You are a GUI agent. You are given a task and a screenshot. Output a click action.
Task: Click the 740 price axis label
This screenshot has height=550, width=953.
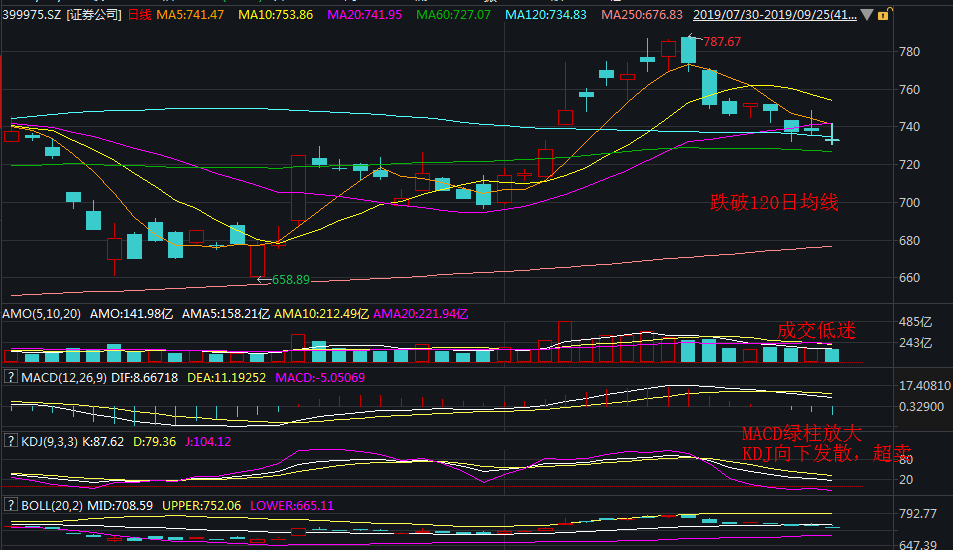909,127
